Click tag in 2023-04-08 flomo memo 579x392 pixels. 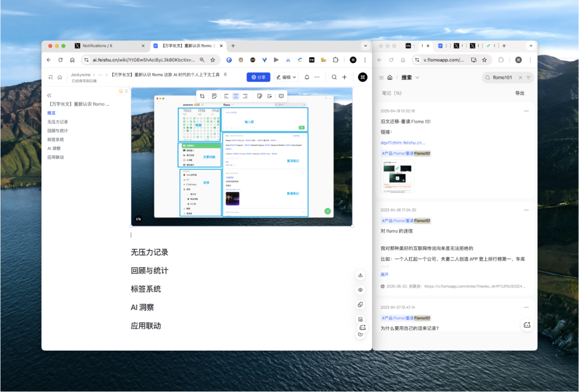click(406, 221)
